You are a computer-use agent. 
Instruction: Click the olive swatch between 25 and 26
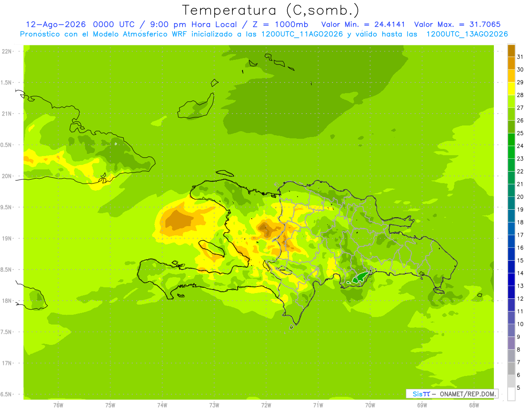(x=511, y=126)
